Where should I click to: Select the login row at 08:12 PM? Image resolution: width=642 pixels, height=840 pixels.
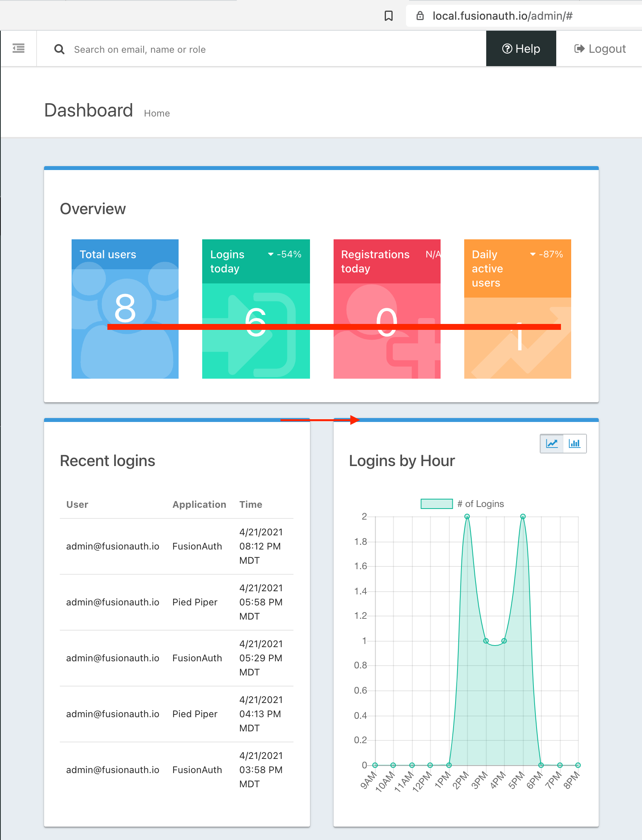[x=177, y=546]
